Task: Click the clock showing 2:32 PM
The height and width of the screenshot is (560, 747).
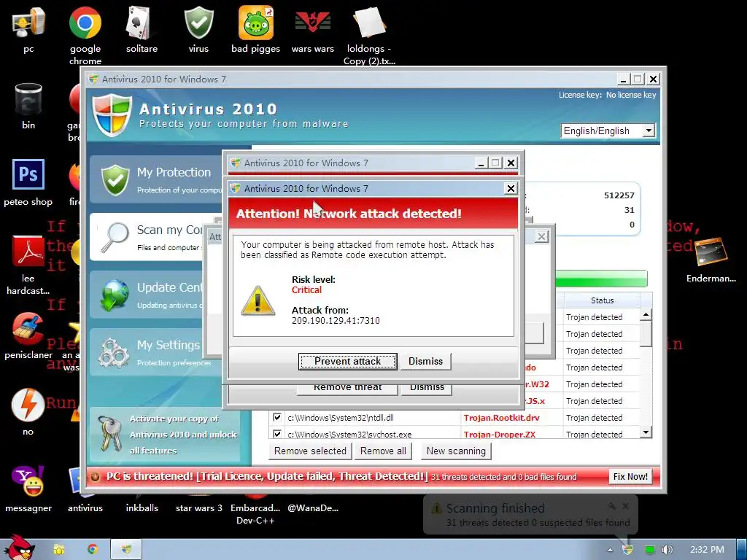Action: (x=707, y=550)
